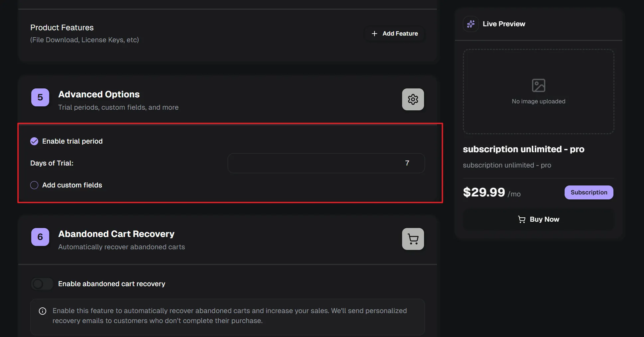This screenshot has width=644, height=337.
Task: Click the Abandoned Cart Recovery section heading
Action: (x=116, y=234)
